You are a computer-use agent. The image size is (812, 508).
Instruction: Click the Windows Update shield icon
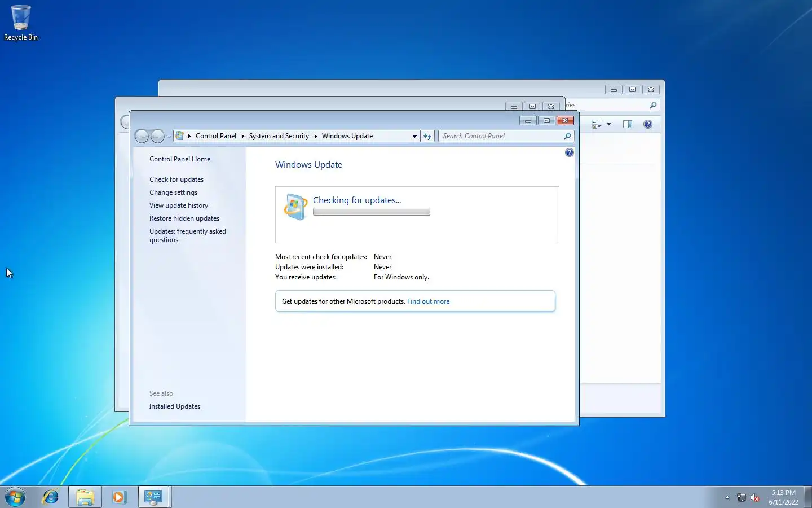(295, 207)
